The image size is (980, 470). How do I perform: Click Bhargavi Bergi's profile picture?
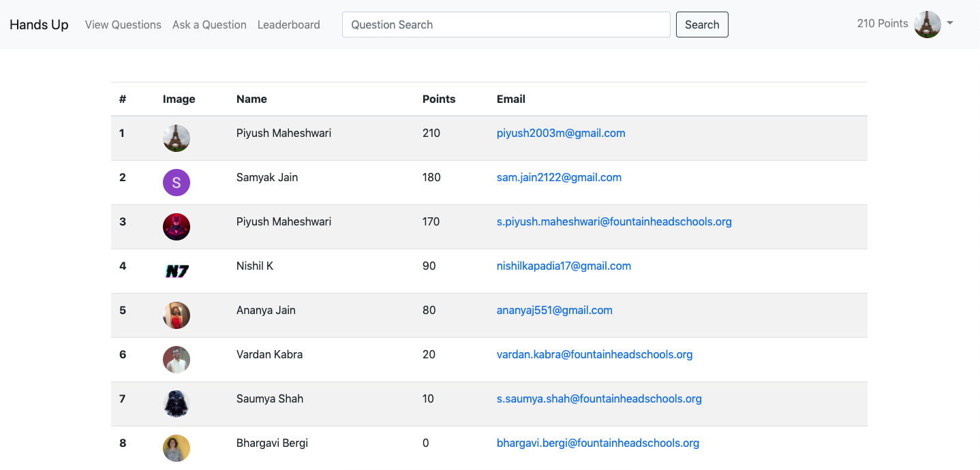(177, 448)
